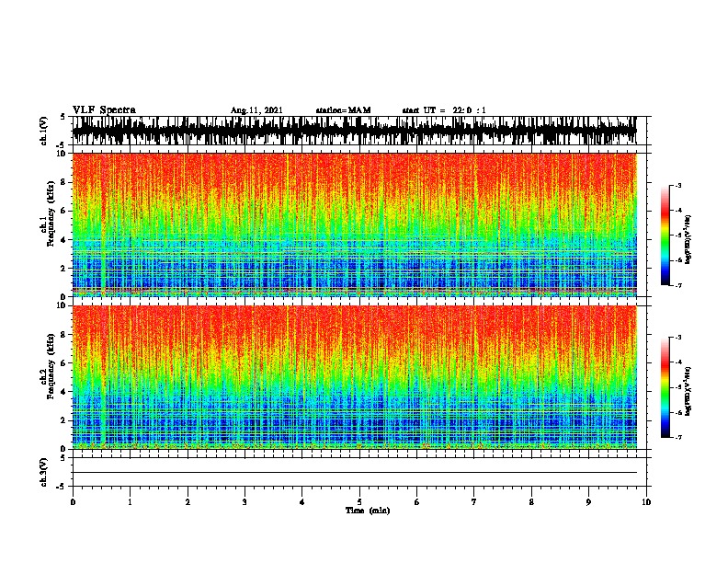
Task: Click time axis tick label "6"
Action: [x=417, y=502]
